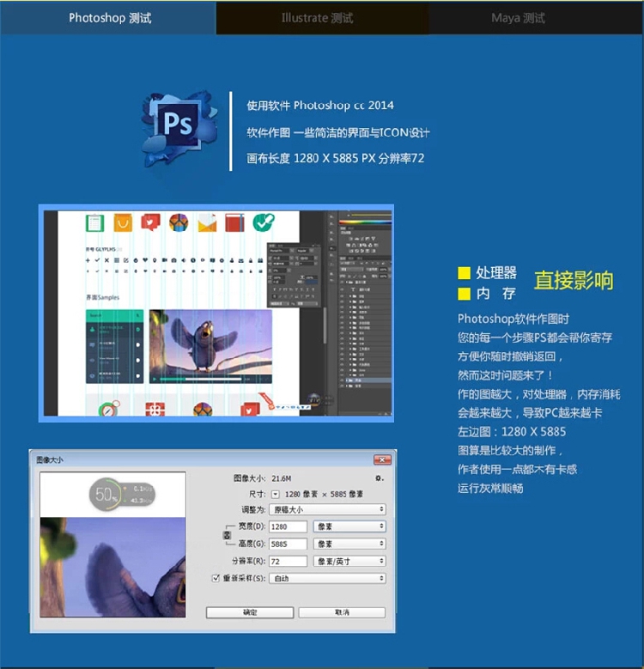Click the Photoshop Ps logo
The width and height of the screenshot is (644, 669).
(179, 128)
